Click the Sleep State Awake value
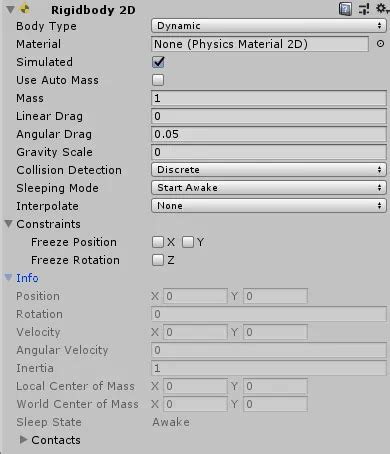Viewport: 390px width, 454px height. (171, 422)
